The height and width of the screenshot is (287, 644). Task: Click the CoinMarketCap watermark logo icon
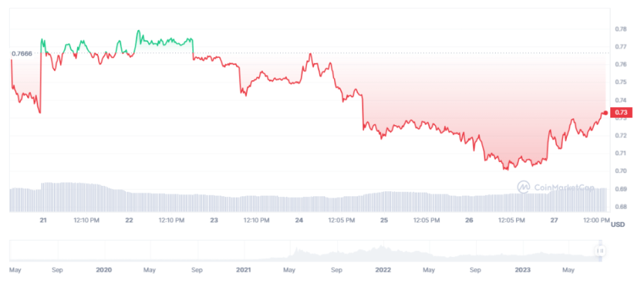(x=523, y=187)
